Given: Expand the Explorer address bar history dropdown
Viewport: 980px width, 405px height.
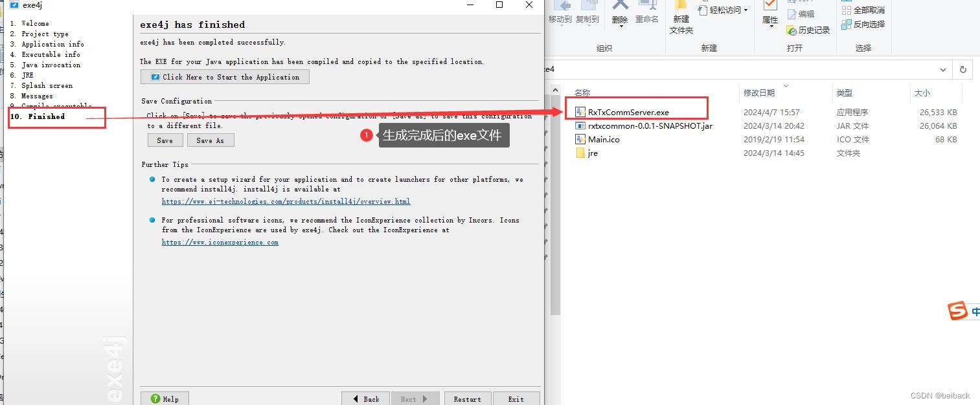Looking at the screenshot, I should tap(942, 69).
